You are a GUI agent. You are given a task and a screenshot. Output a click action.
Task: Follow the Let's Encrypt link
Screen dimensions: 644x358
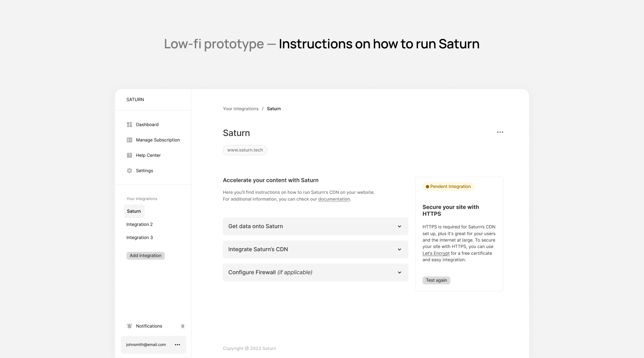click(436, 254)
